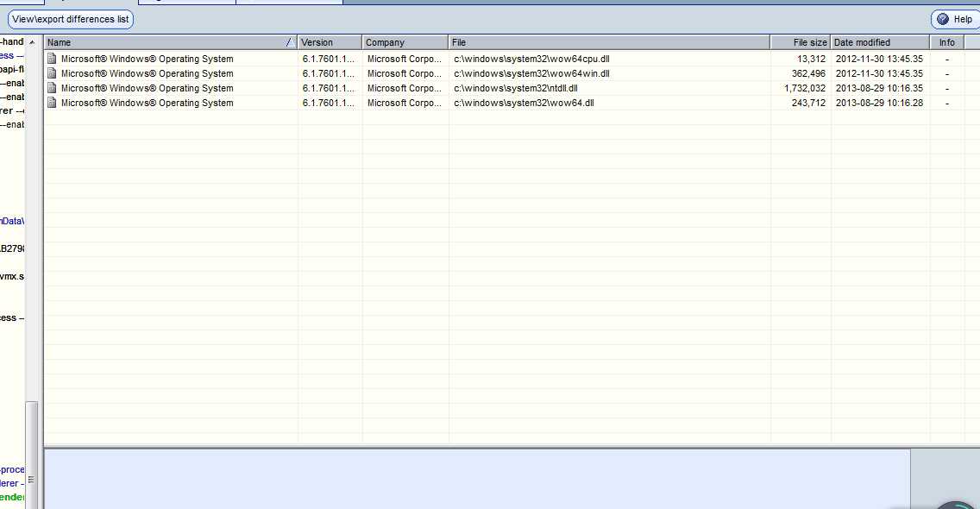The height and width of the screenshot is (509, 980).
Task: Click file size 13,312
Action: coord(811,59)
